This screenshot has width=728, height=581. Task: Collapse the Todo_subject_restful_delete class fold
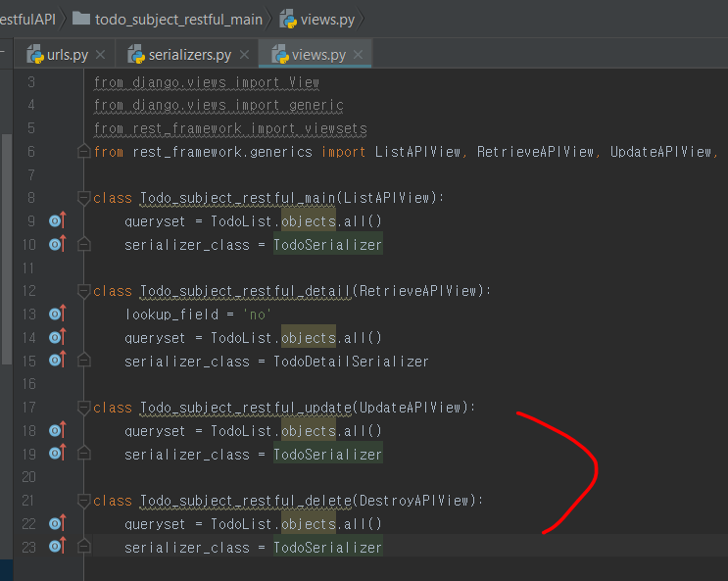click(83, 501)
